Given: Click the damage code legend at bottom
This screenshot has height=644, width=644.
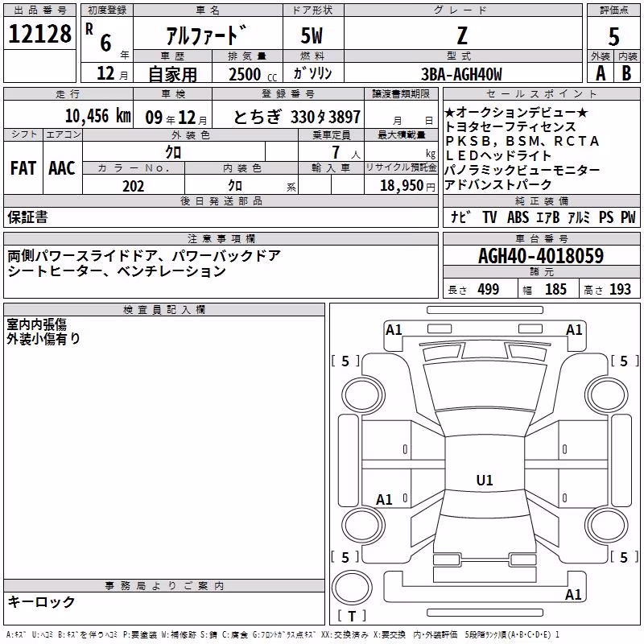Looking at the screenshot, I should (x=283, y=635).
